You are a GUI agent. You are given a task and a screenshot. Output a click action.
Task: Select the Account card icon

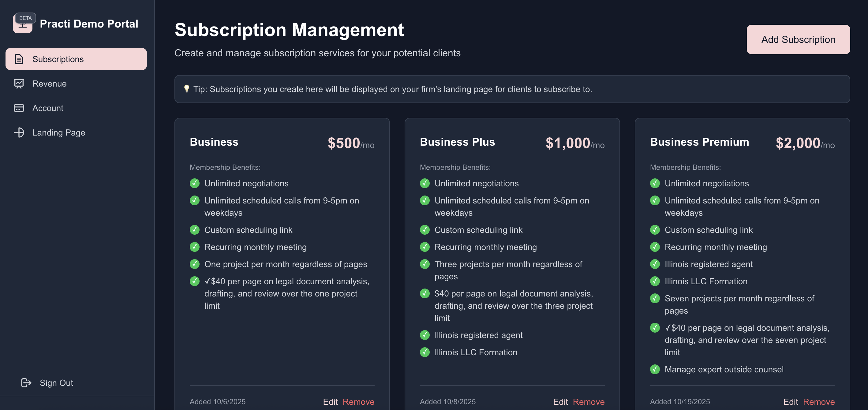coord(19,108)
